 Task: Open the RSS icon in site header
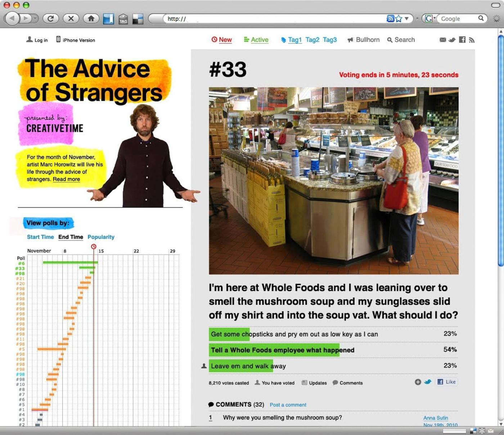[x=472, y=40]
